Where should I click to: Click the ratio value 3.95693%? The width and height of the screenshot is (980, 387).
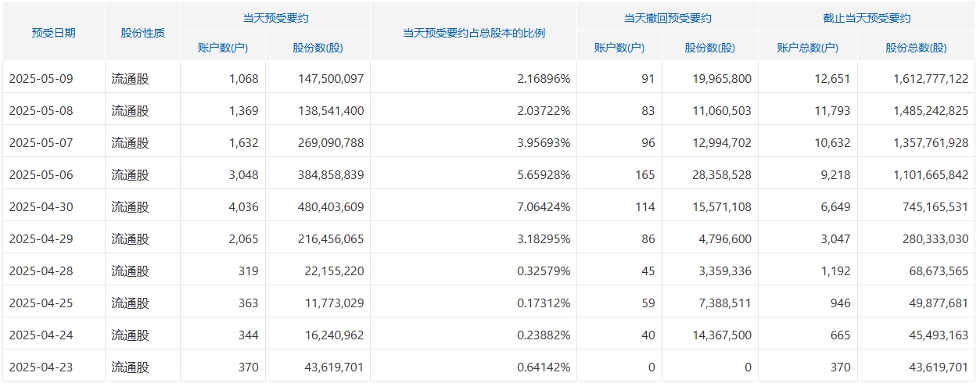pos(544,143)
